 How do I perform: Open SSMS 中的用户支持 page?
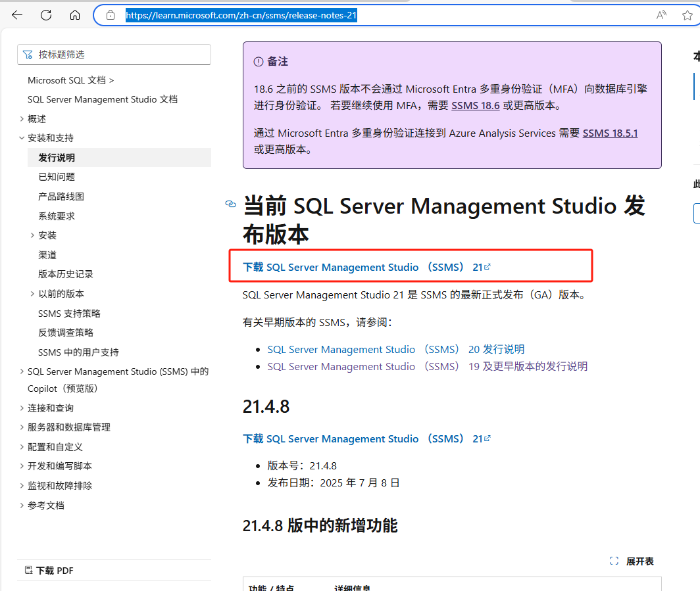[x=78, y=352]
